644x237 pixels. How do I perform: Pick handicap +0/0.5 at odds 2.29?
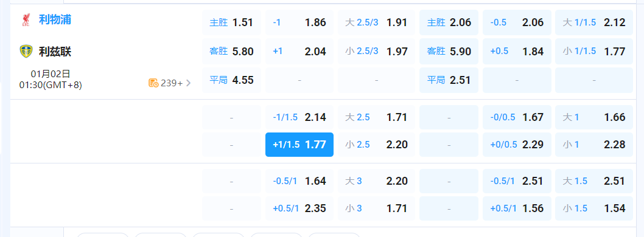[x=517, y=145]
